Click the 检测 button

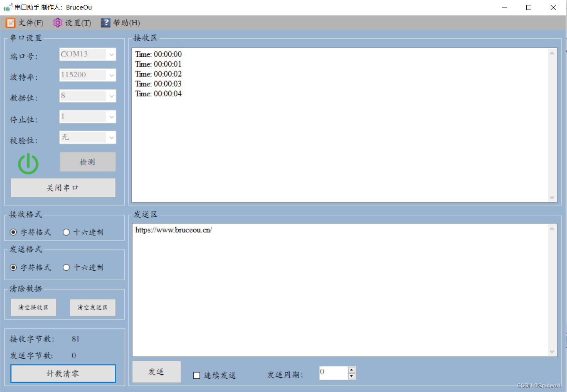[88, 162]
